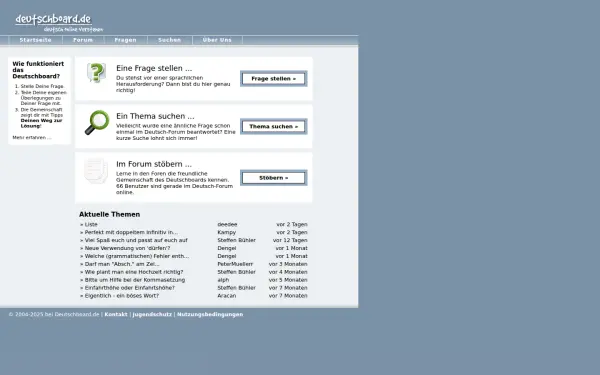Open the Über Uns menu item

217,40
